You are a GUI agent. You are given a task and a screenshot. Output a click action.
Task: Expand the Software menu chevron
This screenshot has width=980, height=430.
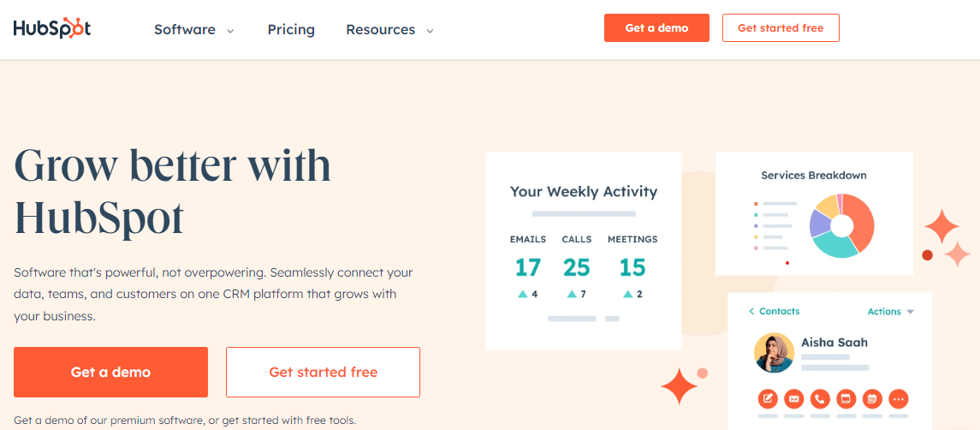click(x=230, y=30)
